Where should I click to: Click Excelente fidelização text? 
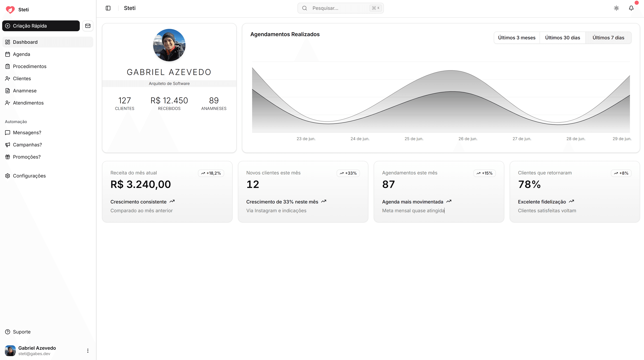[x=542, y=202]
